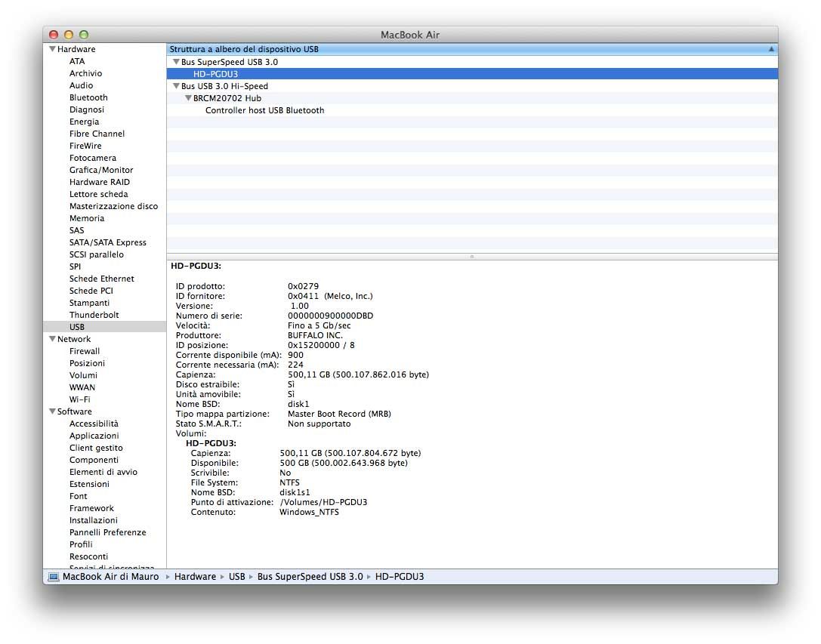Click the MacBook Air computer icon in path bar

(x=54, y=577)
